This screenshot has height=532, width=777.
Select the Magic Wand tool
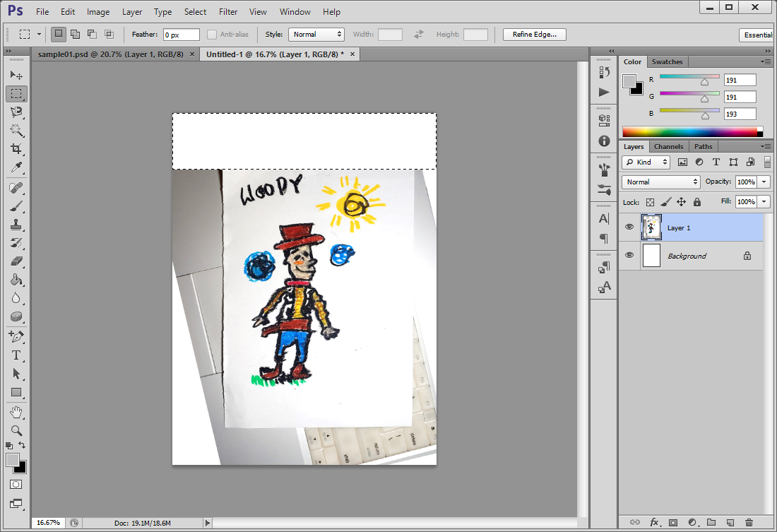pyautogui.click(x=16, y=131)
